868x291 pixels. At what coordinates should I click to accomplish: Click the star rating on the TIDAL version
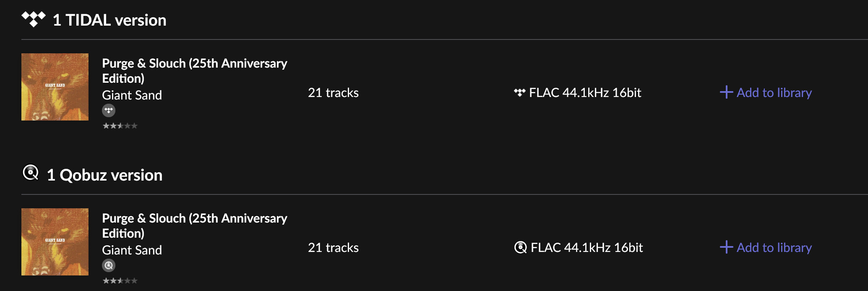coord(120,126)
